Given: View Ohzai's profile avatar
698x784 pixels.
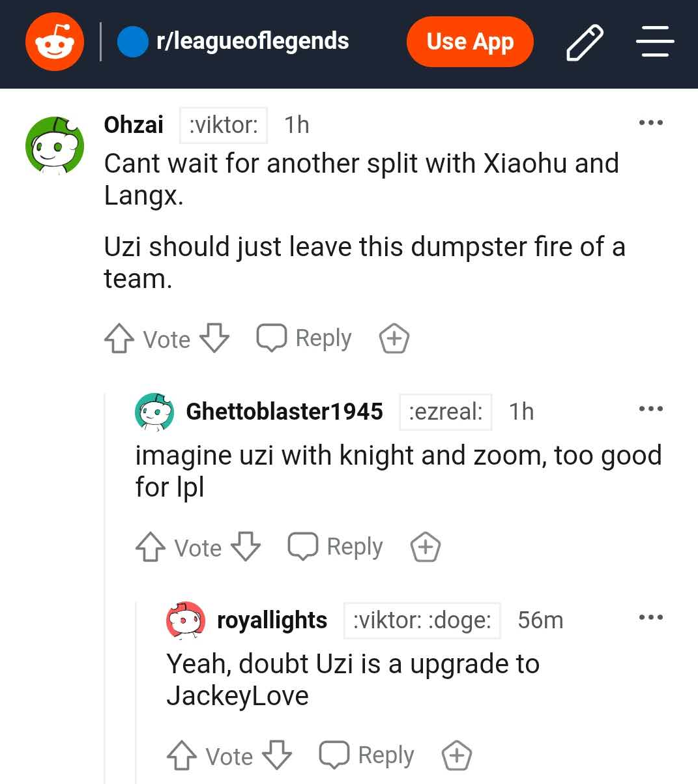Looking at the screenshot, I should coord(55,146).
